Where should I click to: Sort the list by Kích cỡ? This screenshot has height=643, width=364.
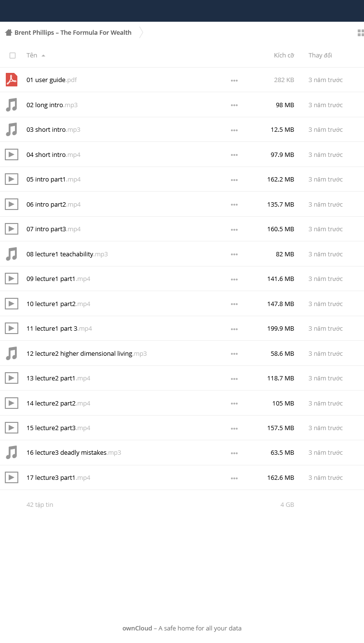coord(284,55)
